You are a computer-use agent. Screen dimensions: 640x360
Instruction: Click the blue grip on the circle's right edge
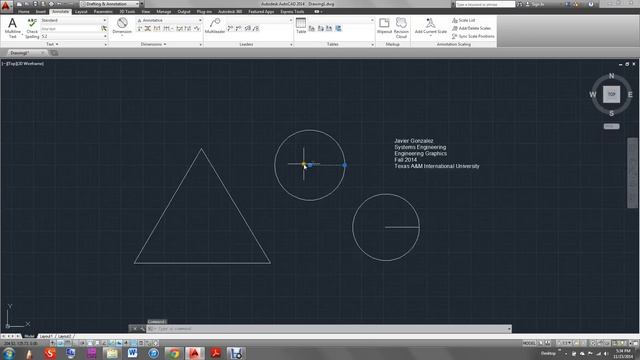pos(345,165)
